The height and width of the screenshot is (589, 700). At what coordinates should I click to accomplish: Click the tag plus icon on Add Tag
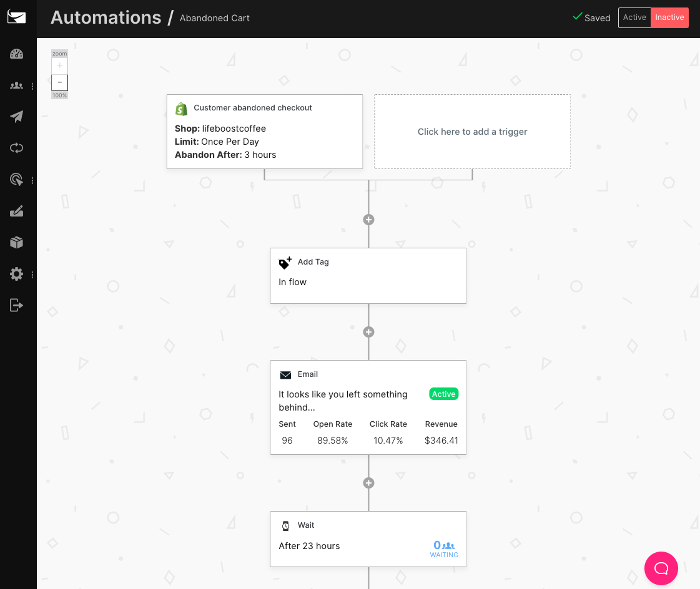[285, 263]
